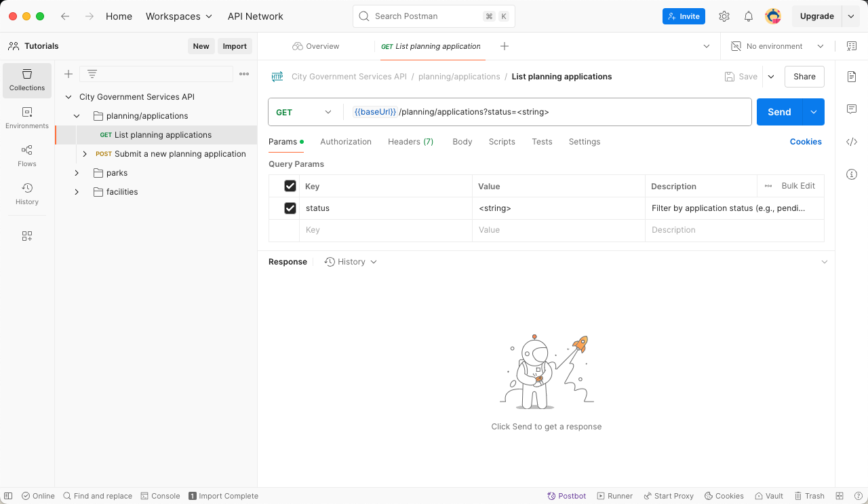Open the Comments icon in right sidebar
Image resolution: width=868 pixels, height=504 pixels.
[x=852, y=109]
